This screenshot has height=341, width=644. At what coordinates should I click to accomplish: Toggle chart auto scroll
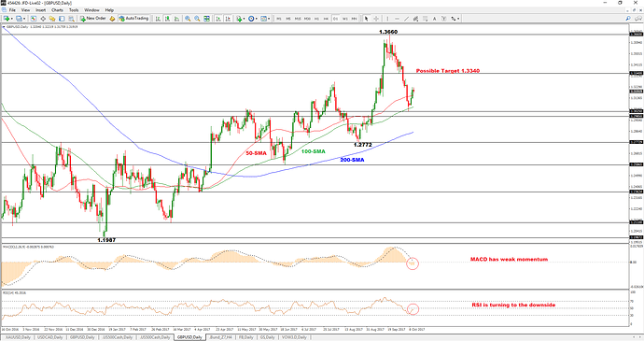[218, 19]
